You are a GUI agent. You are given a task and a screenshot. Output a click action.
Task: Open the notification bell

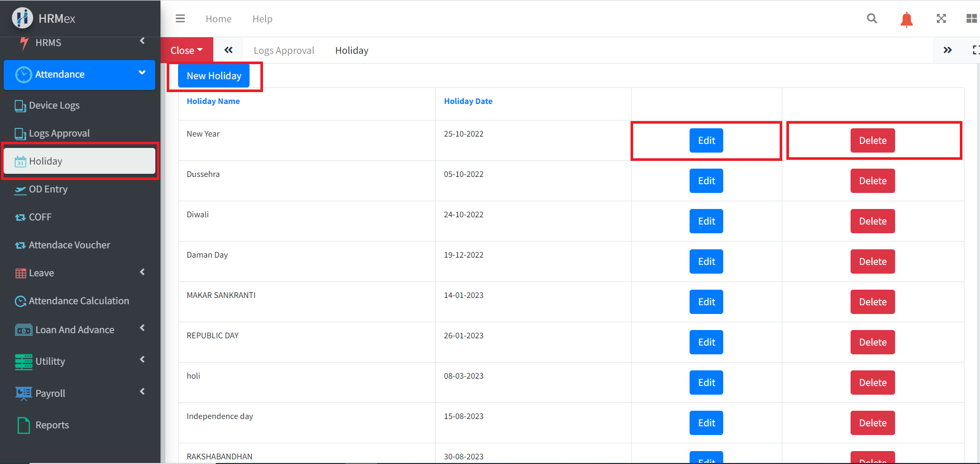(906, 20)
